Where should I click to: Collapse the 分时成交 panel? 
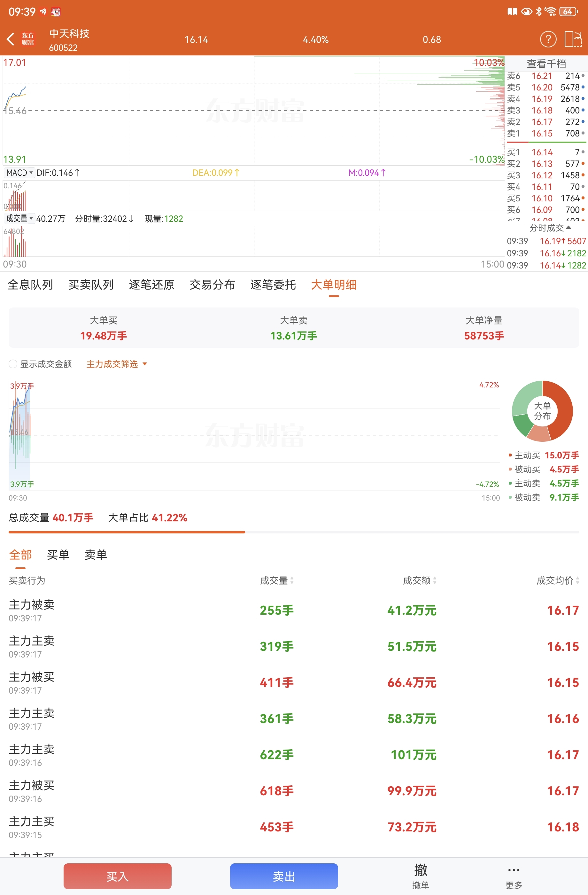coord(550,228)
